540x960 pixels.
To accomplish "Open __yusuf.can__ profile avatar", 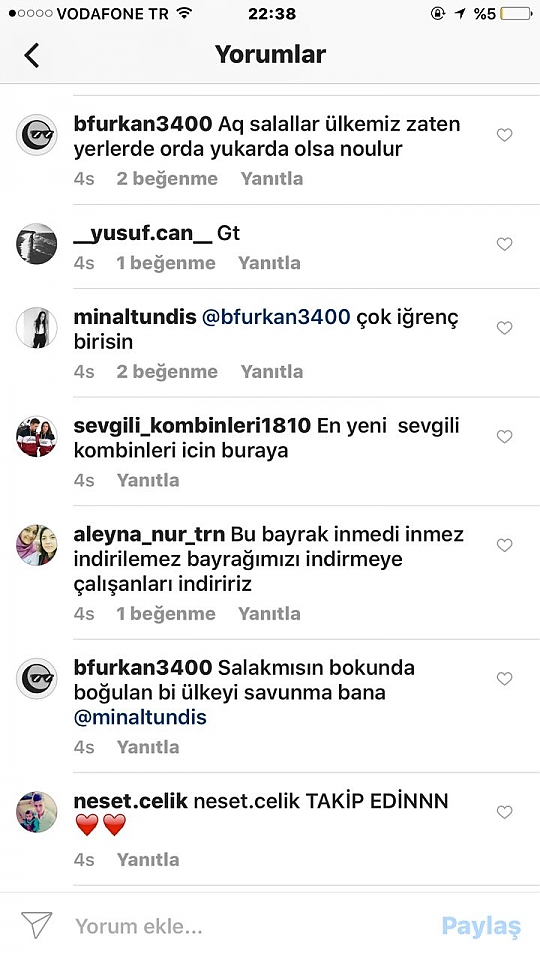I will pyautogui.click(x=36, y=244).
